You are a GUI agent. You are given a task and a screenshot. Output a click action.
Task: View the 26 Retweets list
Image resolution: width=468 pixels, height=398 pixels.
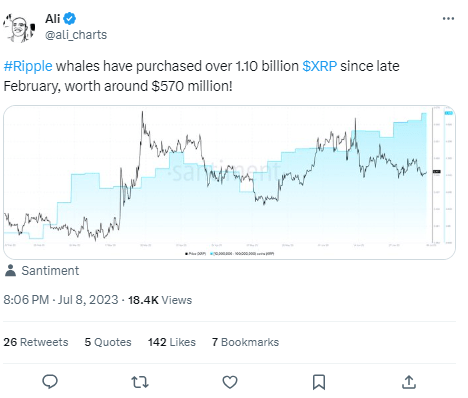(36, 342)
